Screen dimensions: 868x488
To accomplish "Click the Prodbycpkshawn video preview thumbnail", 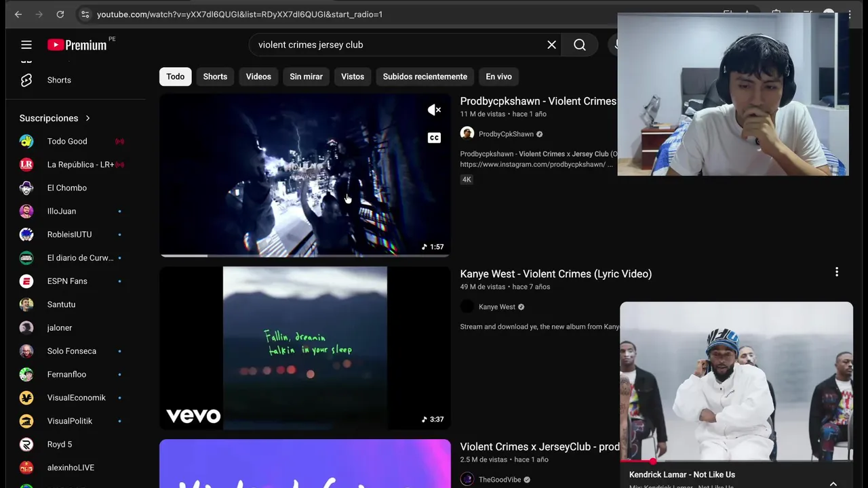I will tap(305, 175).
